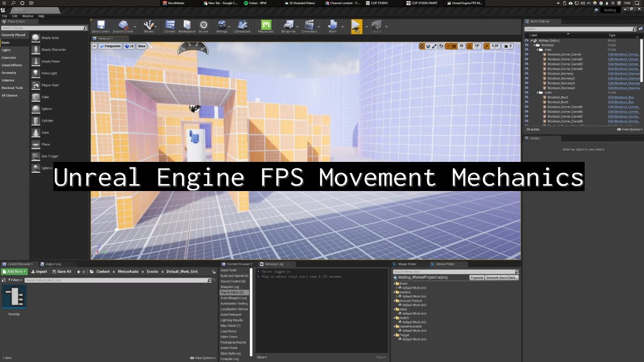This screenshot has width=644, height=362.
Task: Open the Settings toolbar icon
Action: 221,26
